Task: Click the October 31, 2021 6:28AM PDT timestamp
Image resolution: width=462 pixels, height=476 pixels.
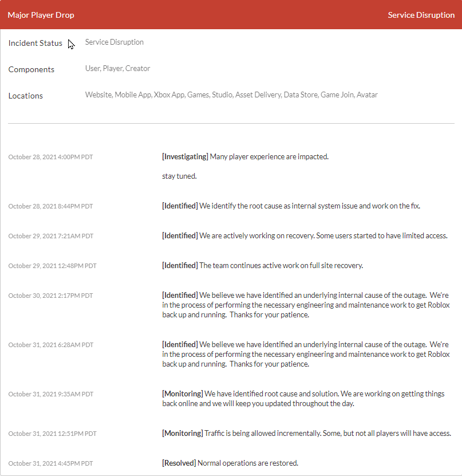Action: [50, 345]
